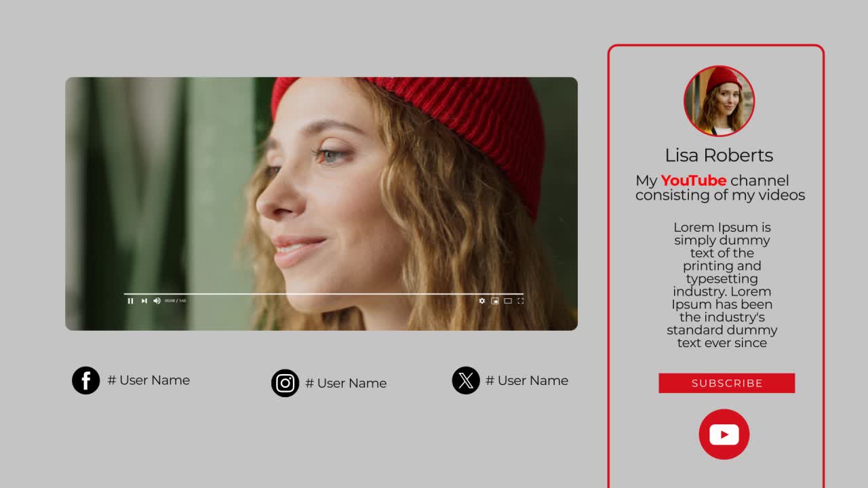Open the Facebook profile icon

(86, 380)
